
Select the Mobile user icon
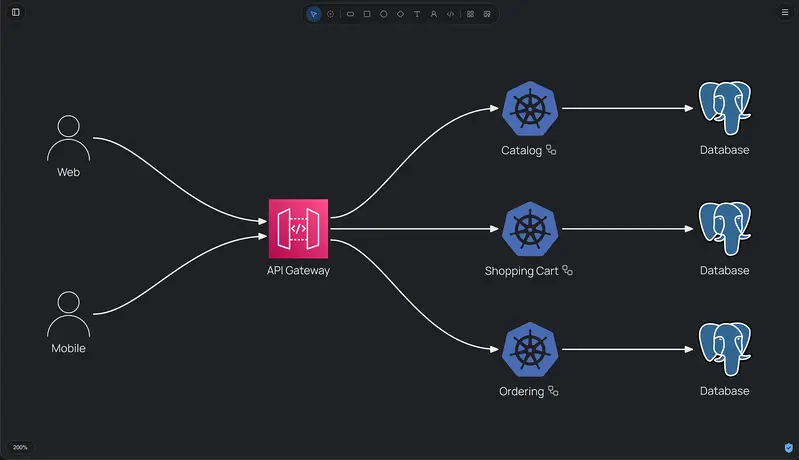pos(68,314)
